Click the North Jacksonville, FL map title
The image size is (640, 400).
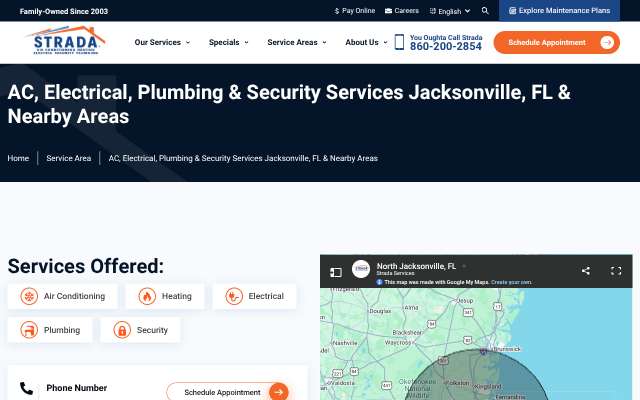pyautogui.click(x=416, y=266)
